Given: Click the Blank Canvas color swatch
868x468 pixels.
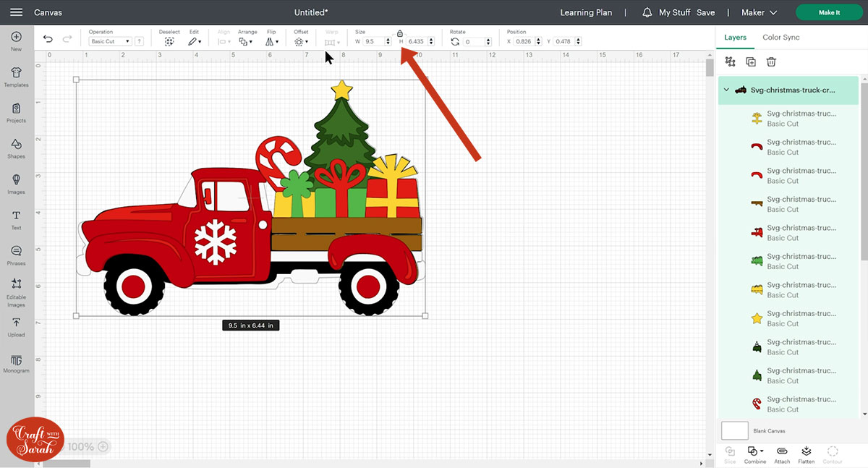Looking at the screenshot, I should (x=735, y=430).
